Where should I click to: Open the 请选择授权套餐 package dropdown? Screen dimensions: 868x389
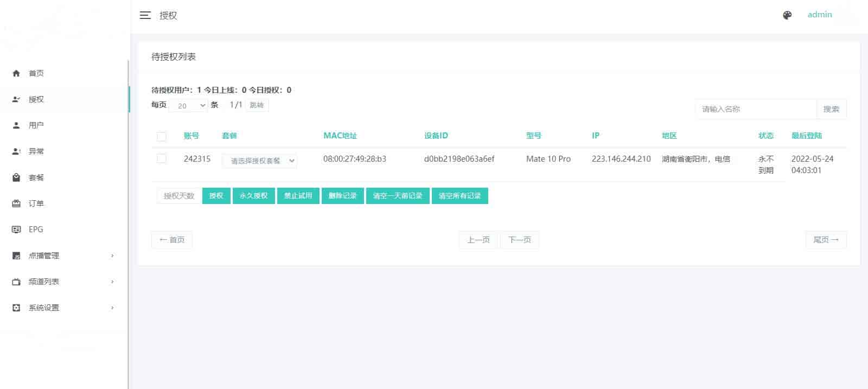click(260, 161)
